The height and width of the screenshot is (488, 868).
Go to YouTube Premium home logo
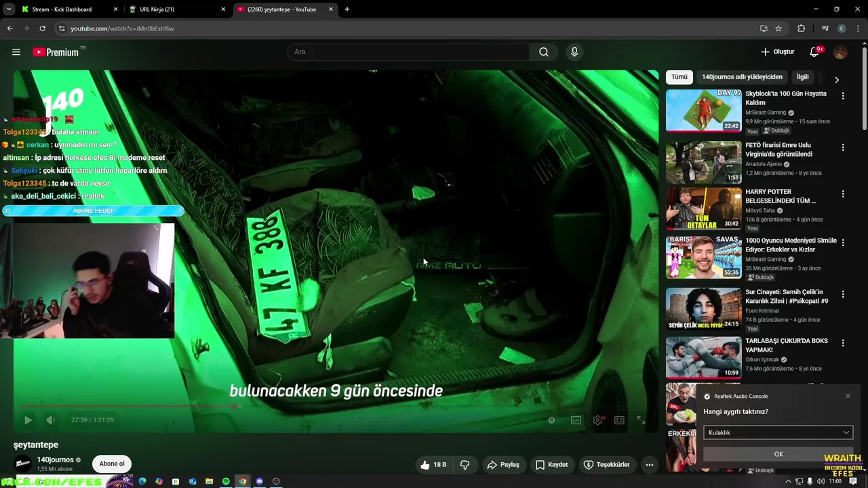[x=58, y=52]
